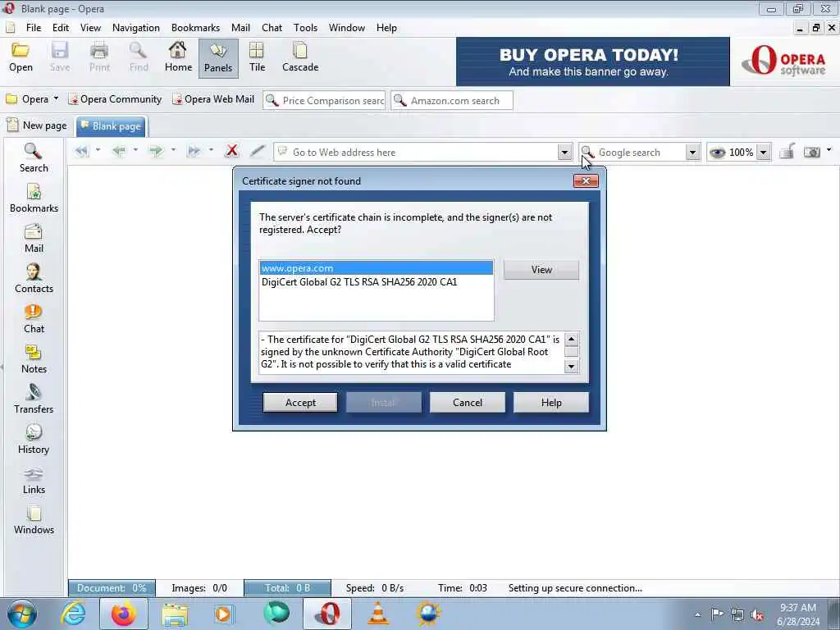Open the Contacts panel in the sidebar
840x630 pixels.
point(34,279)
